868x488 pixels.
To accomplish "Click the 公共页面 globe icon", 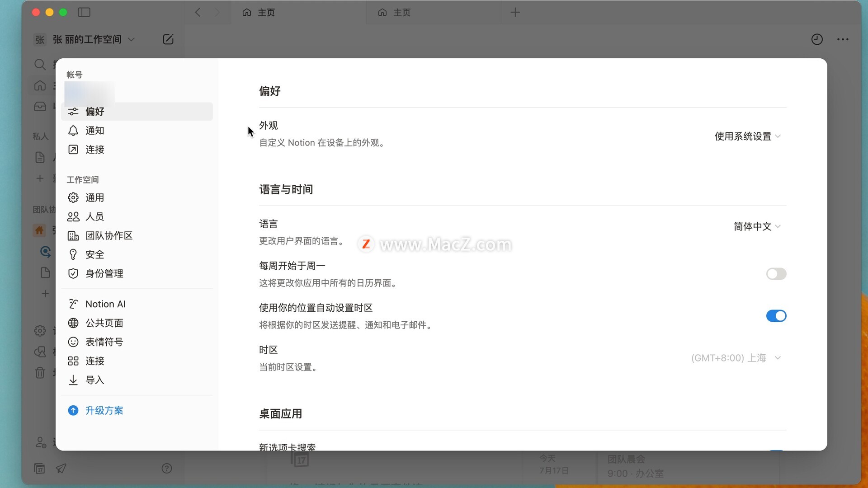I will pos(73,323).
